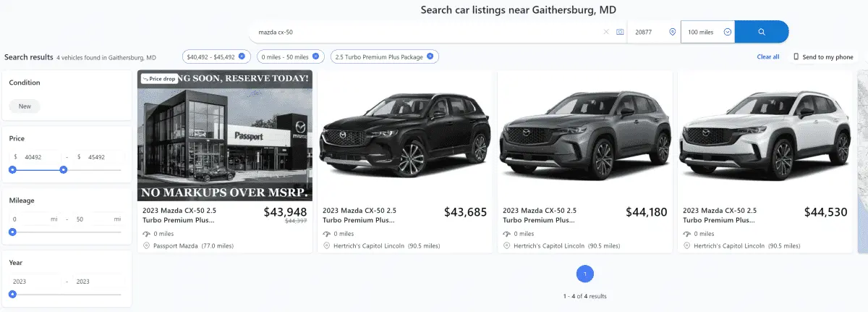
Task: Click the minimum price input field
Action: 40,156
